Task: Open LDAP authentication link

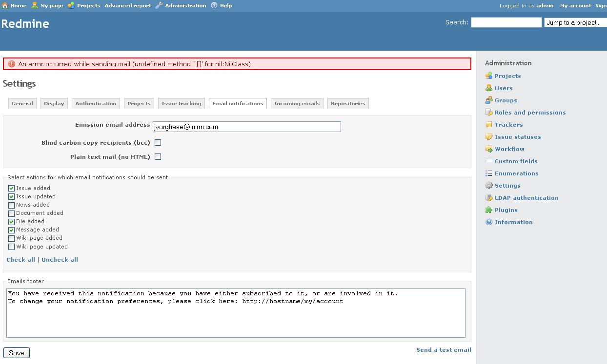Action: pos(526,198)
